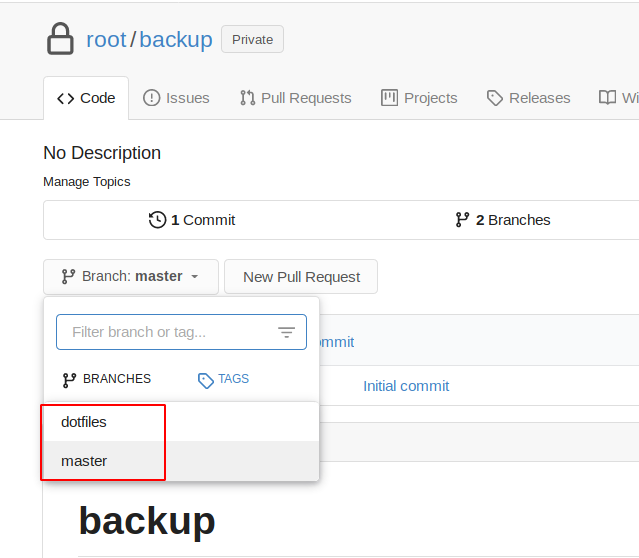Click the Wiki book icon in the tab bar
Viewport: 639px width, 558px height.
point(607,98)
